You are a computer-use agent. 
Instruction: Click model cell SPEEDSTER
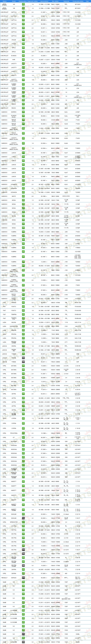pyautogui.click(x=14, y=522)
